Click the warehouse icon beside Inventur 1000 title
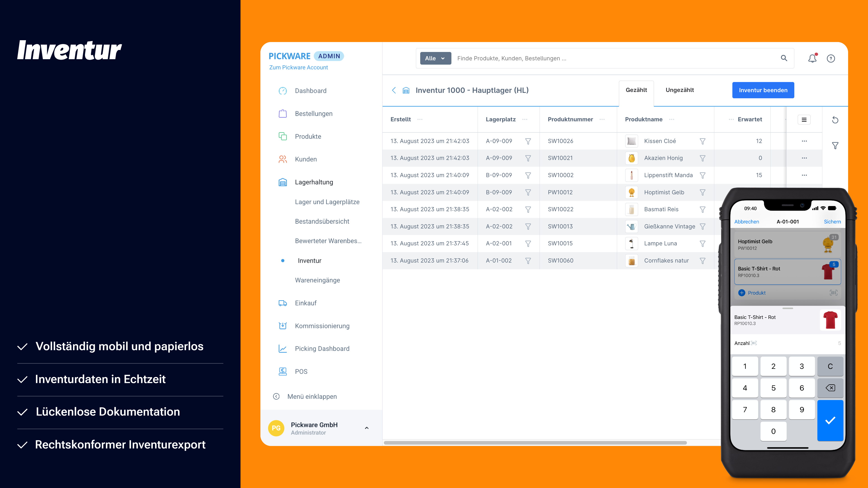The height and width of the screenshot is (488, 868). [406, 90]
